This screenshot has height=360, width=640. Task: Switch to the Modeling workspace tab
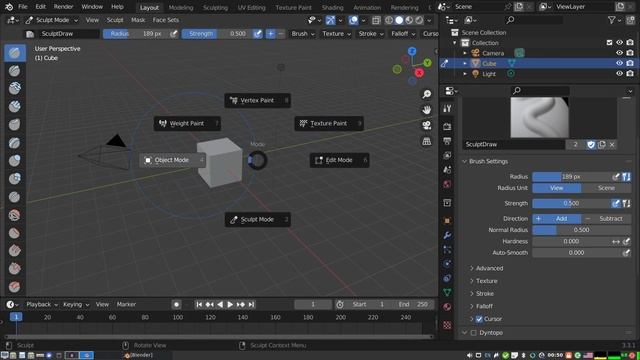(x=181, y=7)
